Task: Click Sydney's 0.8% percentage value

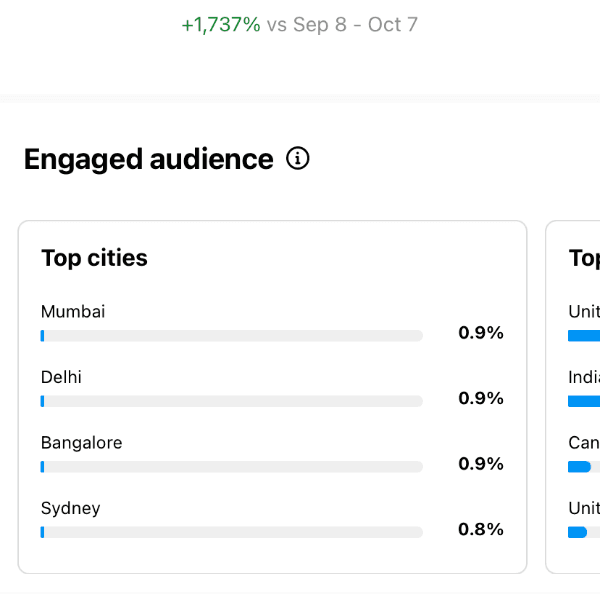Action: [481, 529]
